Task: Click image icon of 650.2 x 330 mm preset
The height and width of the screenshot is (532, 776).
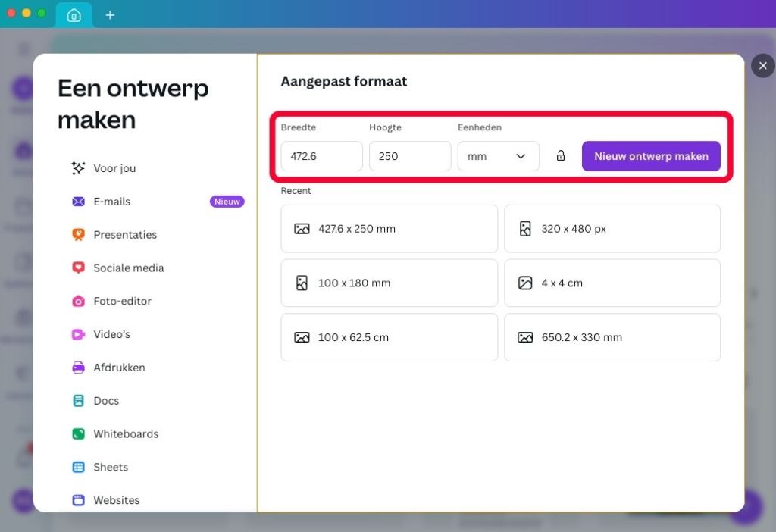Action: 525,337
